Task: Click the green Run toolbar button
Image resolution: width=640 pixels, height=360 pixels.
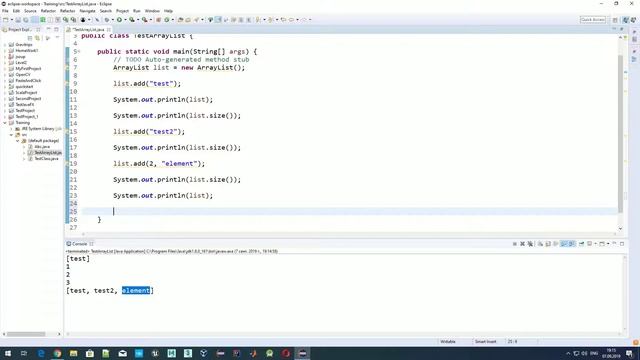Action: pos(119,20)
